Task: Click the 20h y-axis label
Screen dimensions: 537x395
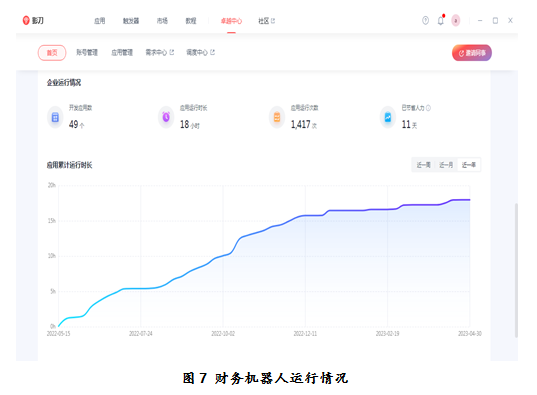Action: tap(52, 185)
